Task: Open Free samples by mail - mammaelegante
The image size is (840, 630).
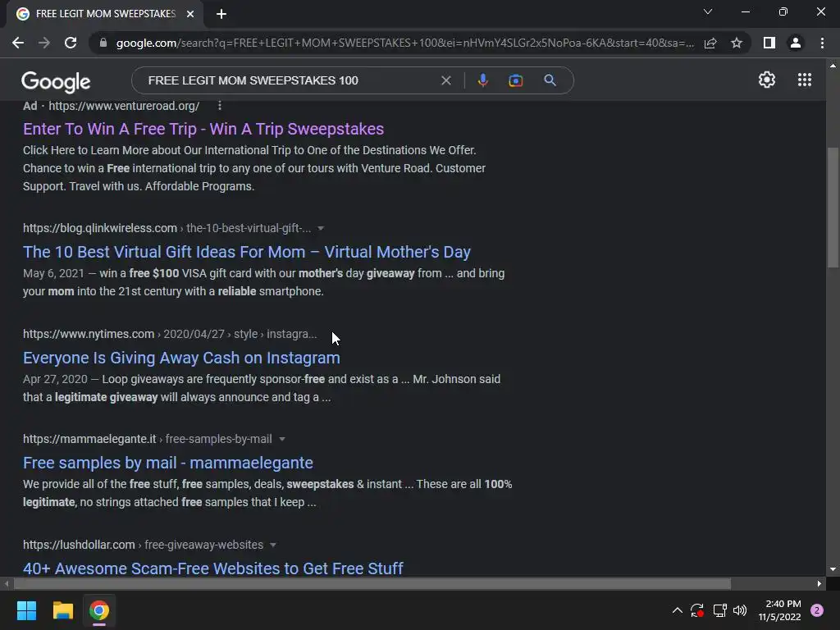Action: (x=168, y=463)
